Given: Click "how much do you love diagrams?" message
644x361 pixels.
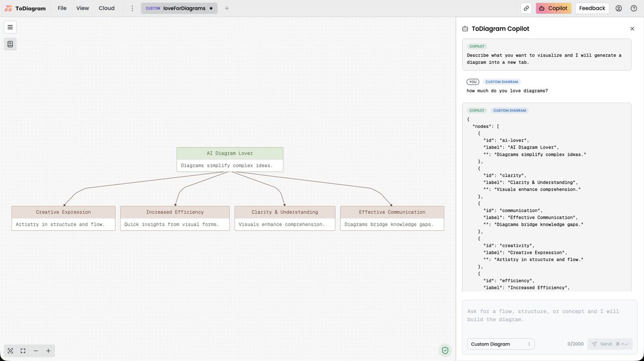Looking at the screenshot, I should click(x=507, y=91).
